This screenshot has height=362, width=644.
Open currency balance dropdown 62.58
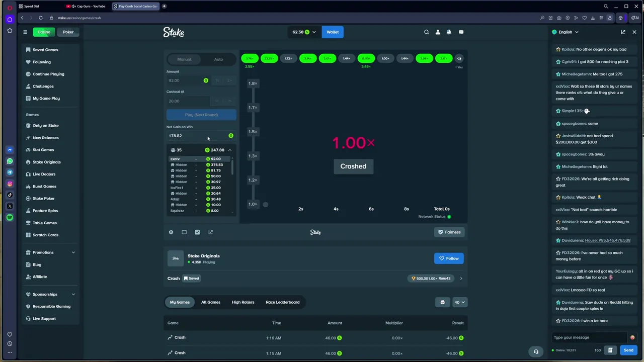coord(304,32)
